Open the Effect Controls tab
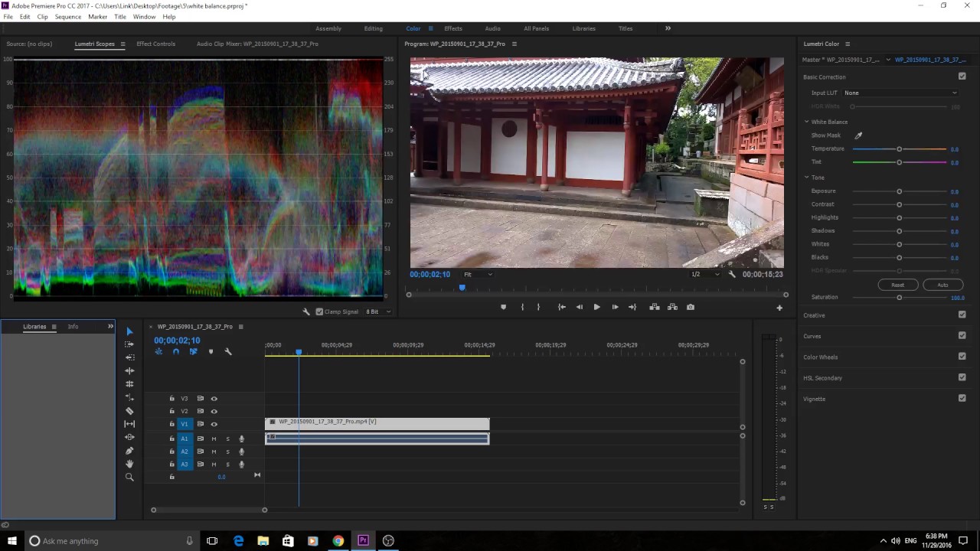 [155, 44]
